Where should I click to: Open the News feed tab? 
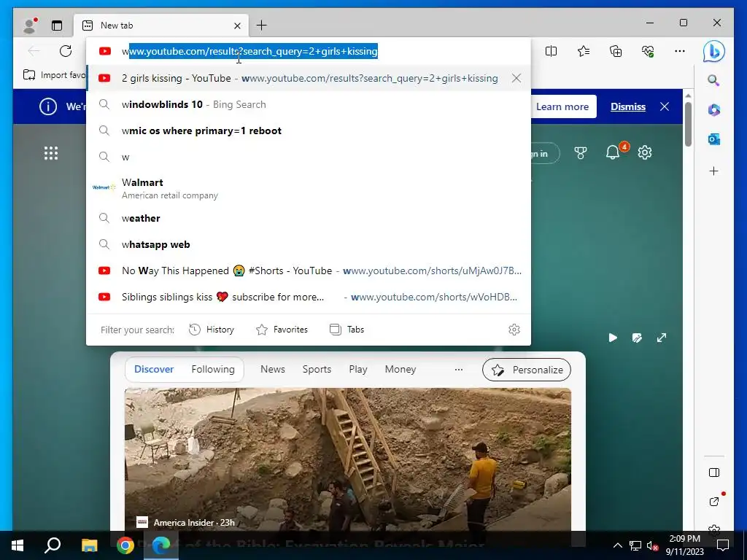coord(273,369)
